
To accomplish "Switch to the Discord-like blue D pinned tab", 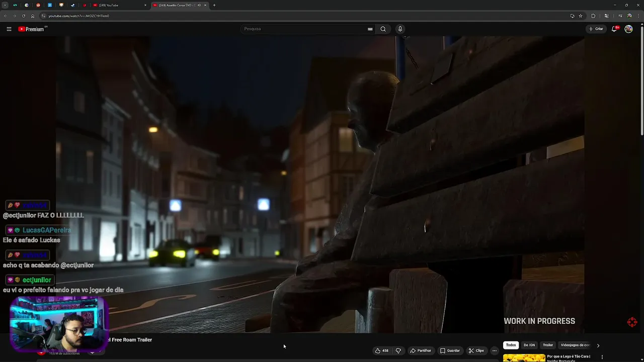I will coord(49,5).
